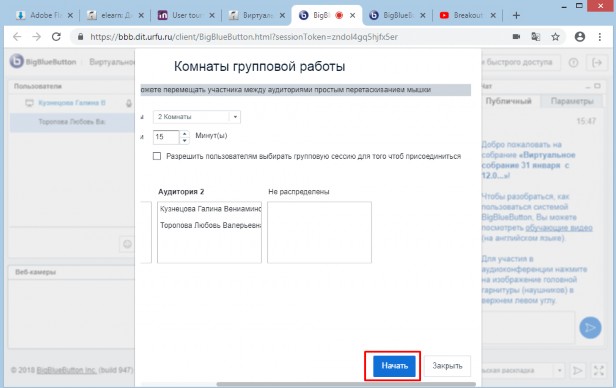Switch to the Виртуал browser tab
The image size is (616, 388).
[x=257, y=15]
